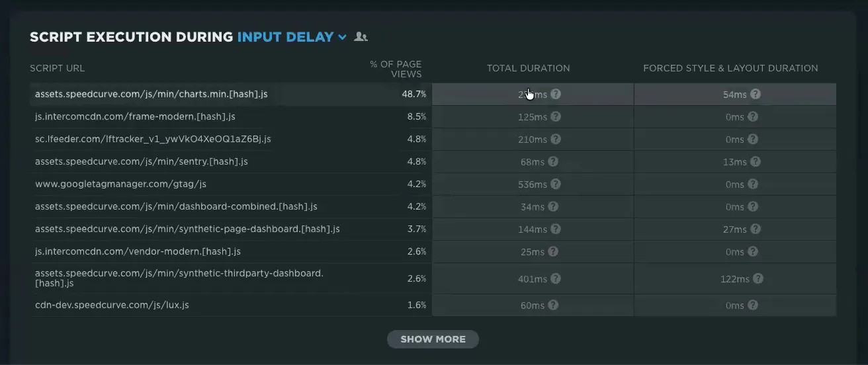The height and width of the screenshot is (365, 868).
Task: Click the SHOW MORE button
Action: (433, 339)
